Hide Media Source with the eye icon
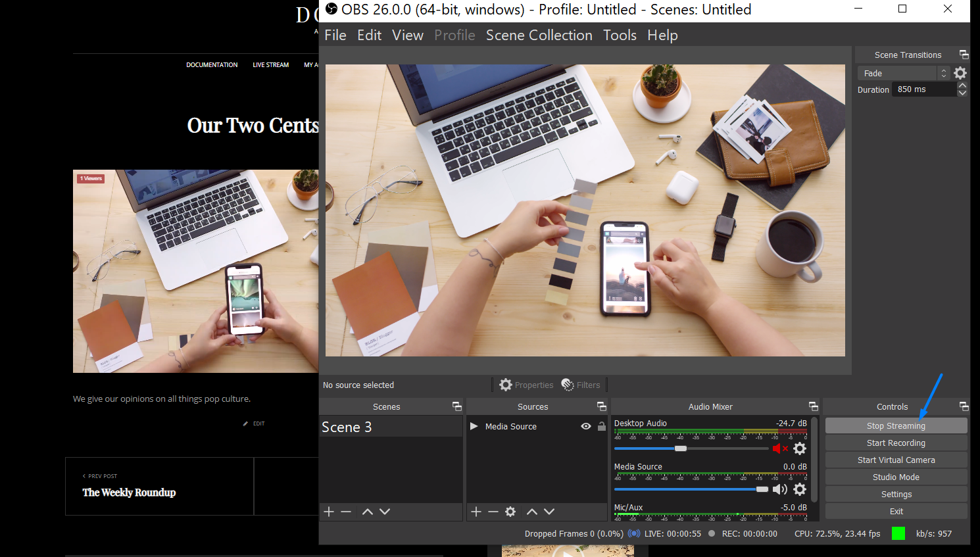This screenshot has width=980, height=557. 586,426
